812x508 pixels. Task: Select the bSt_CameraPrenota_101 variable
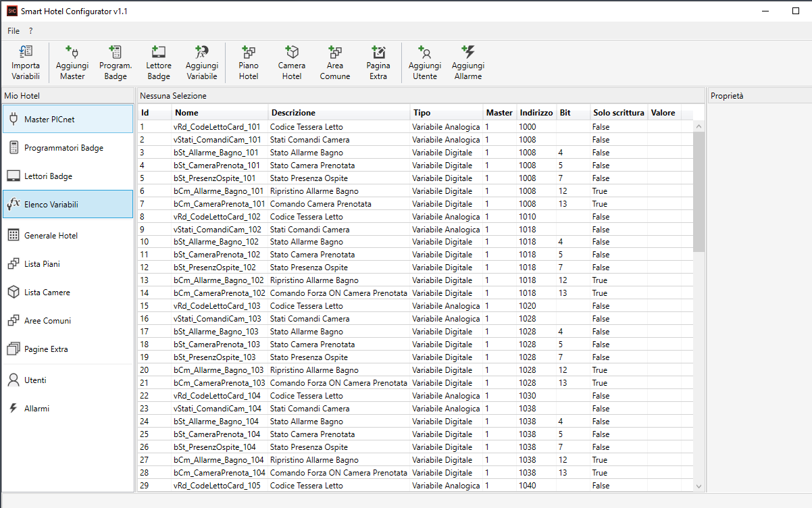[415, 166]
